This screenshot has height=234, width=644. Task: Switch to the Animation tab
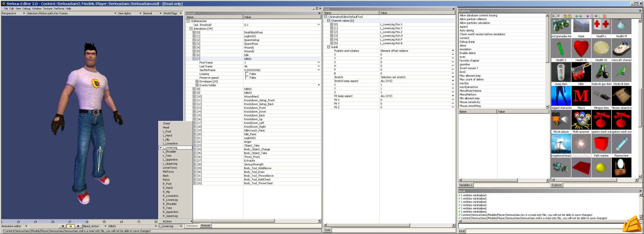point(192,226)
